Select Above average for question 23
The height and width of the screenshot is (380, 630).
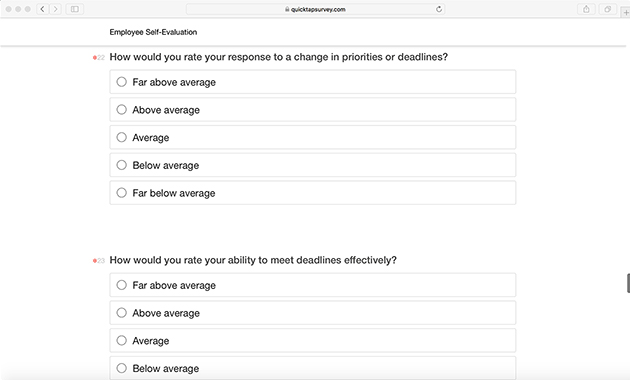(x=313, y=313)
